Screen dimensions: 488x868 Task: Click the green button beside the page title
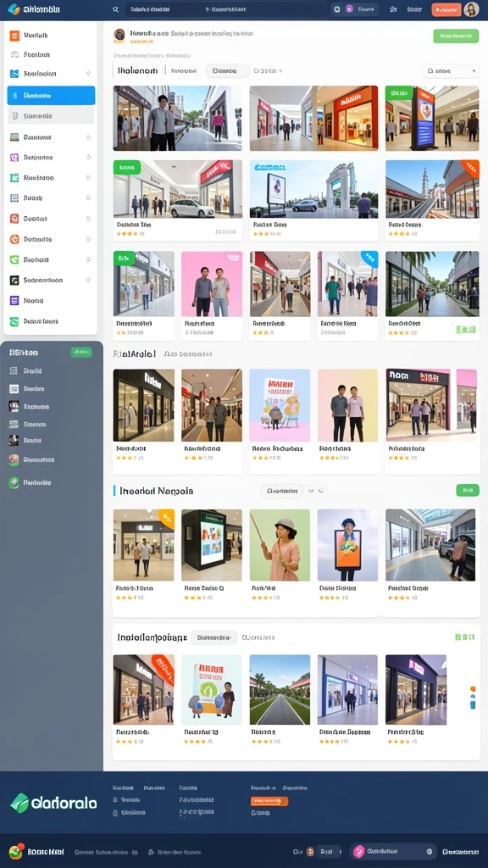456,36
